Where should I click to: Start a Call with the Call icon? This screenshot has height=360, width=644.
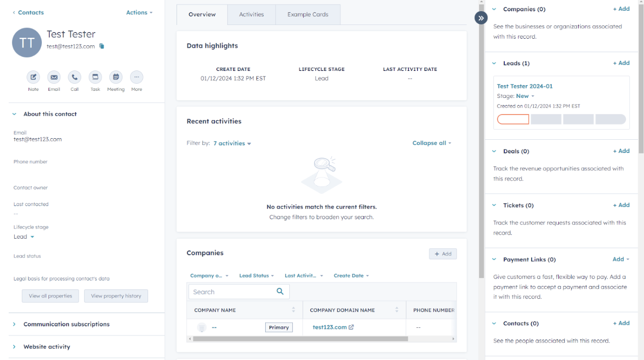pos(75,77)
